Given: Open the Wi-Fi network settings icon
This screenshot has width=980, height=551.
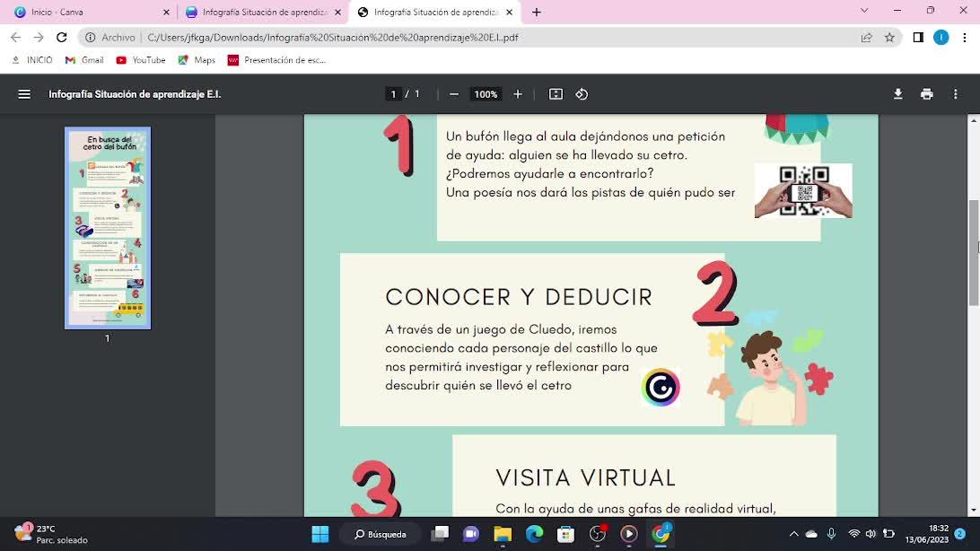Looking at the screenshot, I should coord(853,534).
